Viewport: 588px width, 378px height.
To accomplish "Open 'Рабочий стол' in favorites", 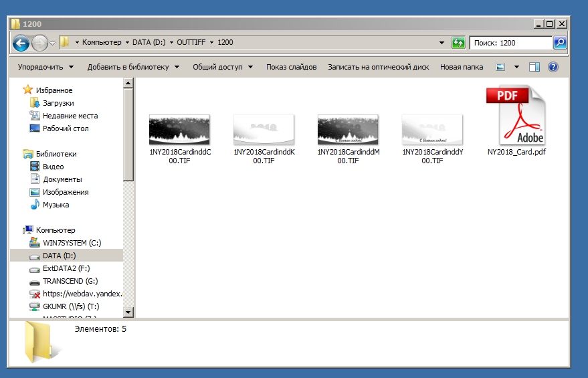I will tap(59, 128).
